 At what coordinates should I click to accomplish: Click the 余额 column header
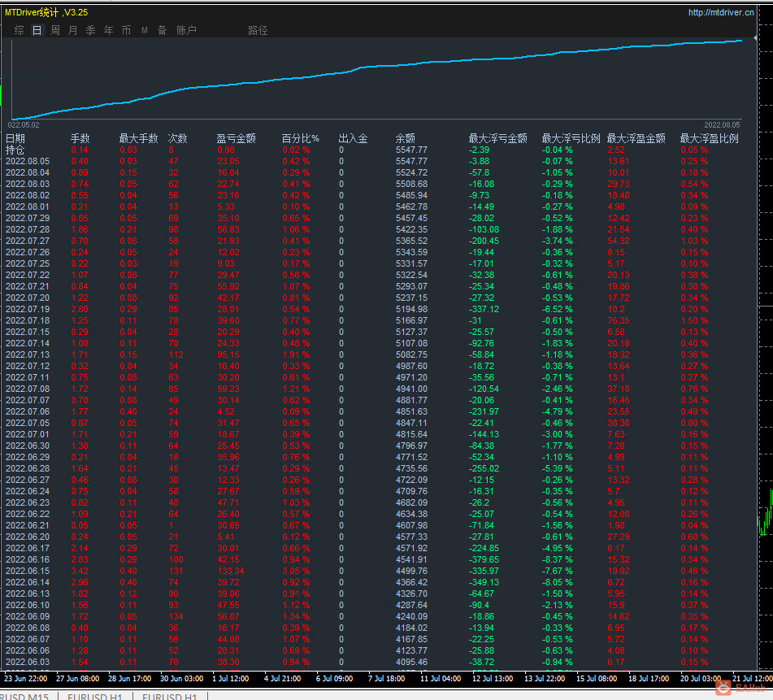[406, 138]
